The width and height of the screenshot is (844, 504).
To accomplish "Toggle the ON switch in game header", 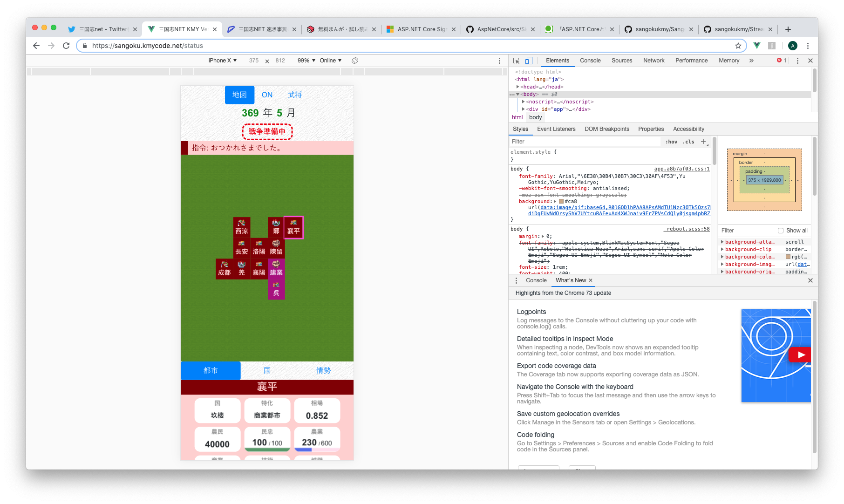I will coord(267,95).
